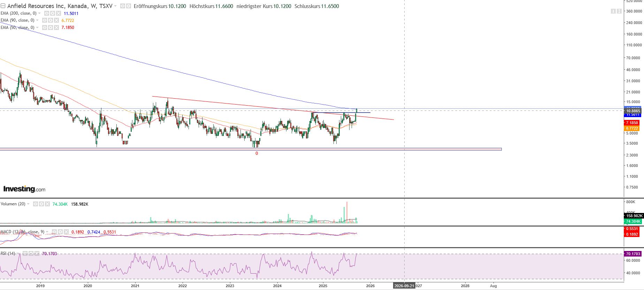
Task: Expand the Volumen (20) dropdown arrow
Action: (x=28, y=204)
